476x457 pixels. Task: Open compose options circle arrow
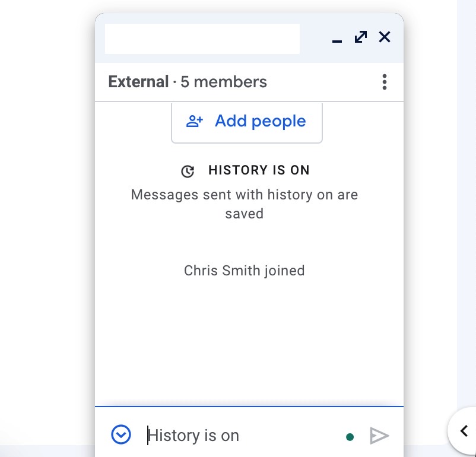121,434
